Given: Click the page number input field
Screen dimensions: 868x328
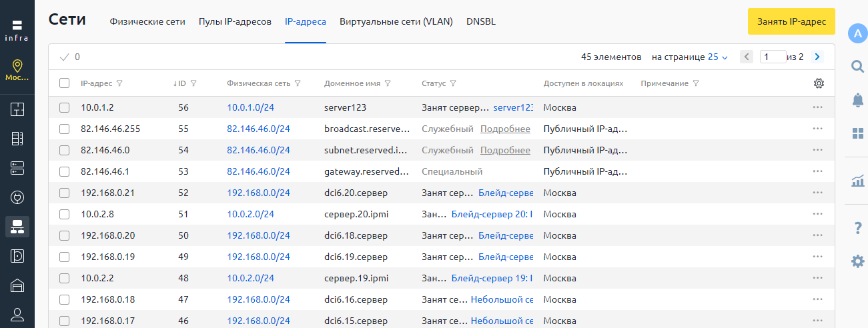Looking at the screenshot, I should [x=773, y=57].
